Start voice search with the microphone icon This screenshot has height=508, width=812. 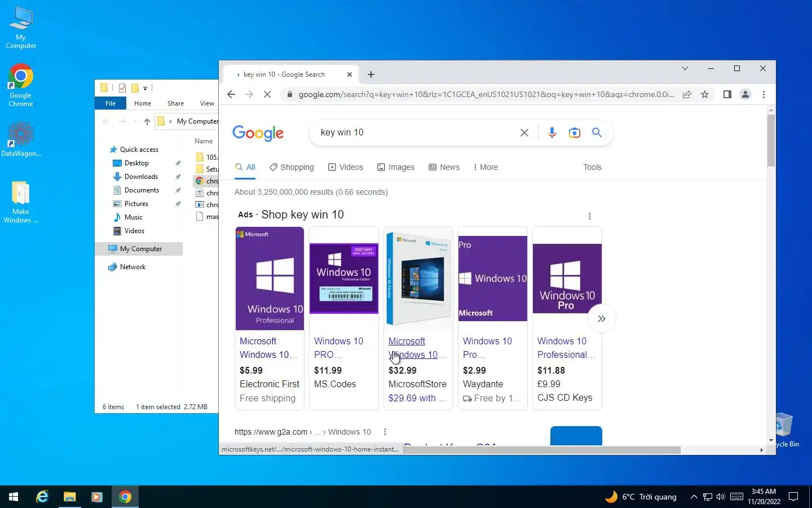coord(552,133)
